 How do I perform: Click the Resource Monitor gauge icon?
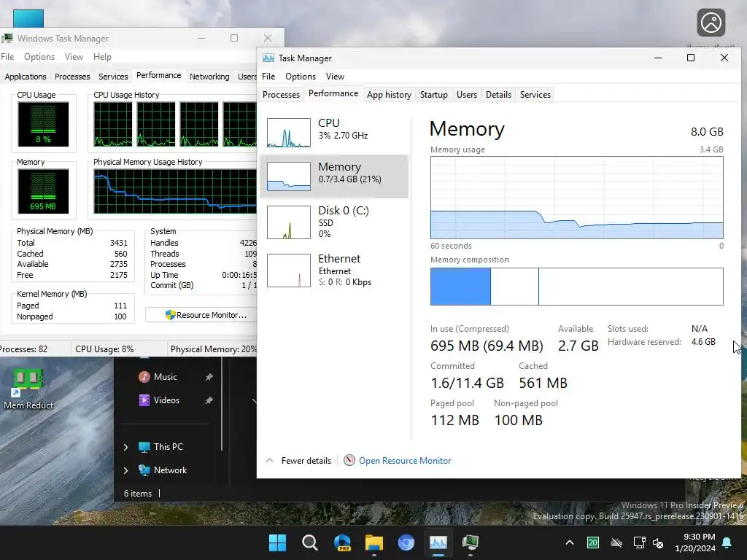click(x=349, y=460)
